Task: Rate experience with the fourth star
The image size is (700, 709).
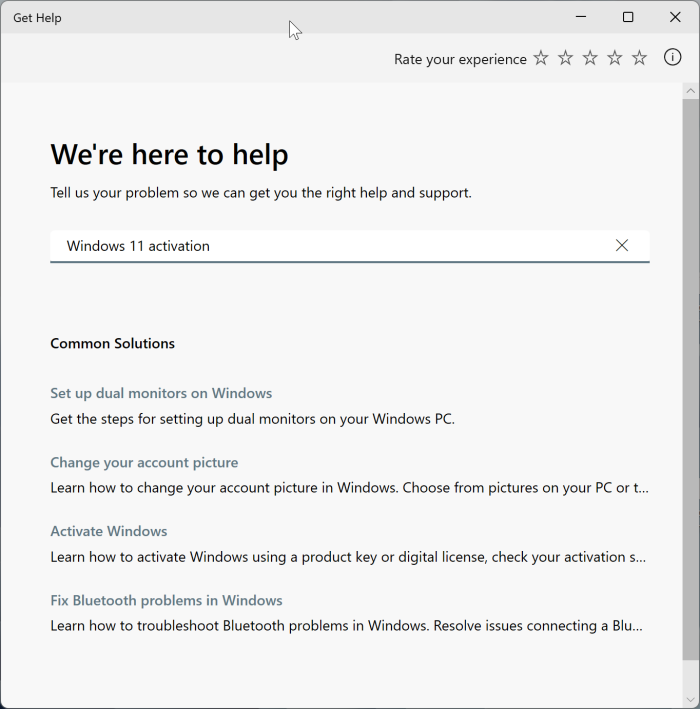Action: coord(615,58)
